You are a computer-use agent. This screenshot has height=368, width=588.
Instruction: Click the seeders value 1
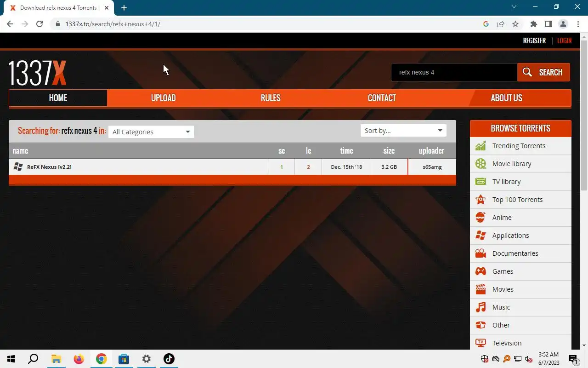[282, 167]
